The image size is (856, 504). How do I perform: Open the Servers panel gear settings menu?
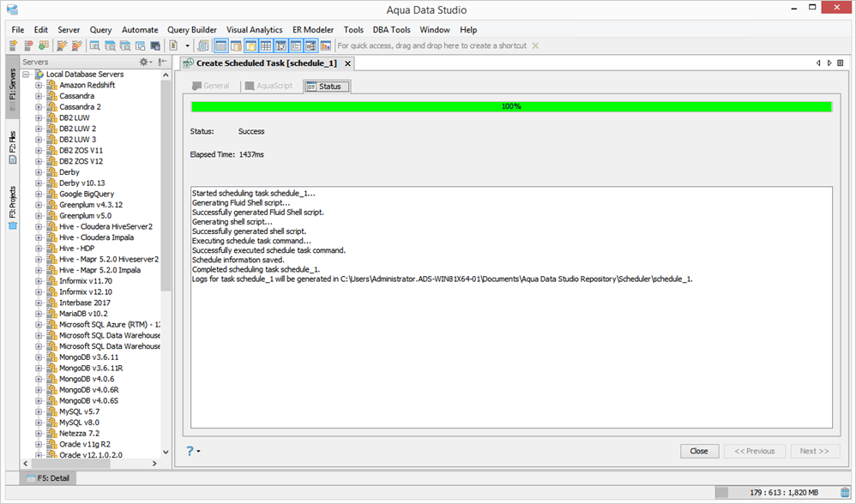145,63
